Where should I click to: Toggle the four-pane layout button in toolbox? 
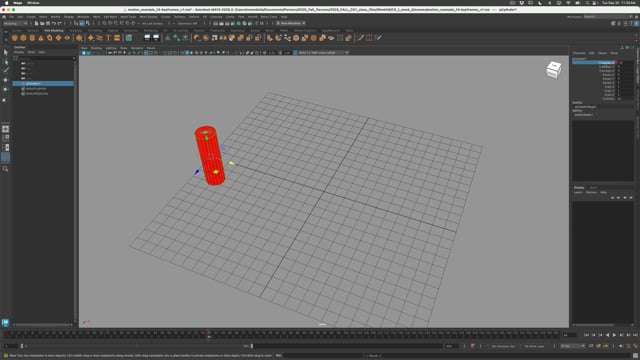pyautogui.click(x=5, y=138)
